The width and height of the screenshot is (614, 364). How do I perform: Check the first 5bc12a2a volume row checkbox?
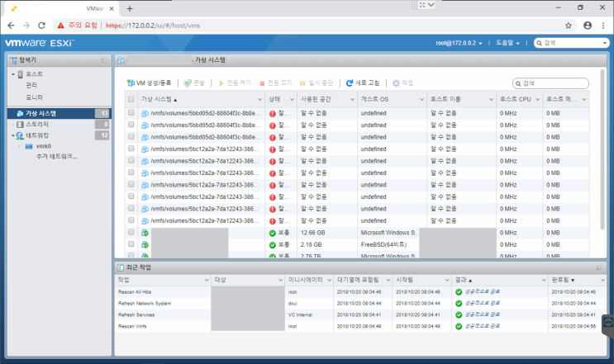131,149
